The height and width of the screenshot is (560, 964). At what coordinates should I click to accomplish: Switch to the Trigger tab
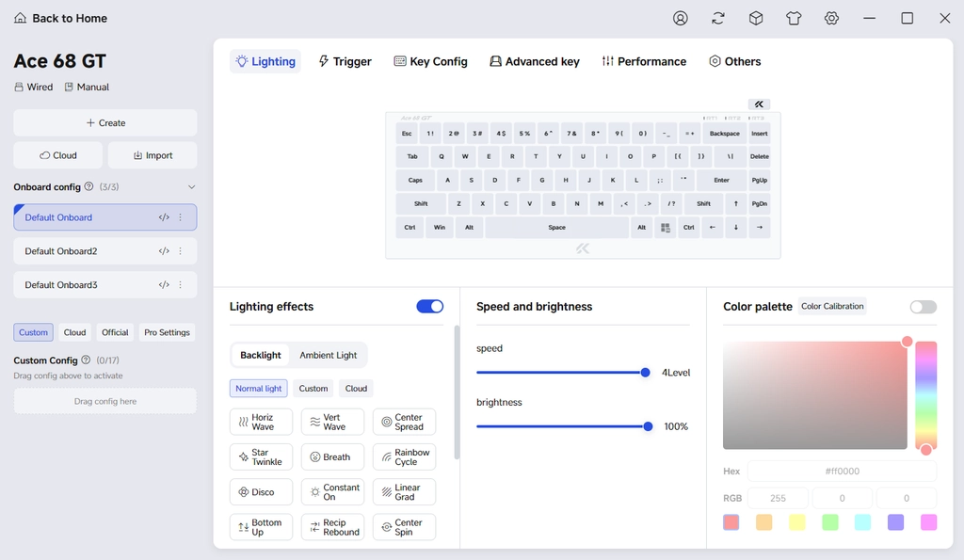click(345, 61)
